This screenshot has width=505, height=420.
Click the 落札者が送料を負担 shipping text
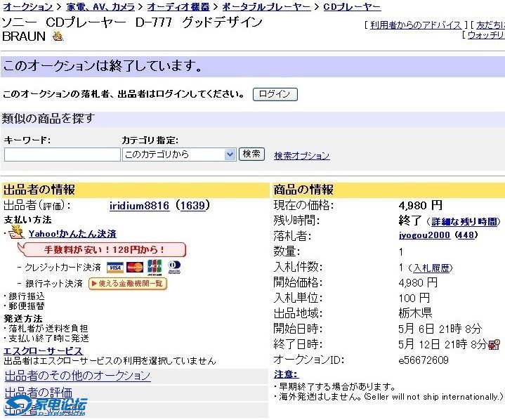[48, 329]
